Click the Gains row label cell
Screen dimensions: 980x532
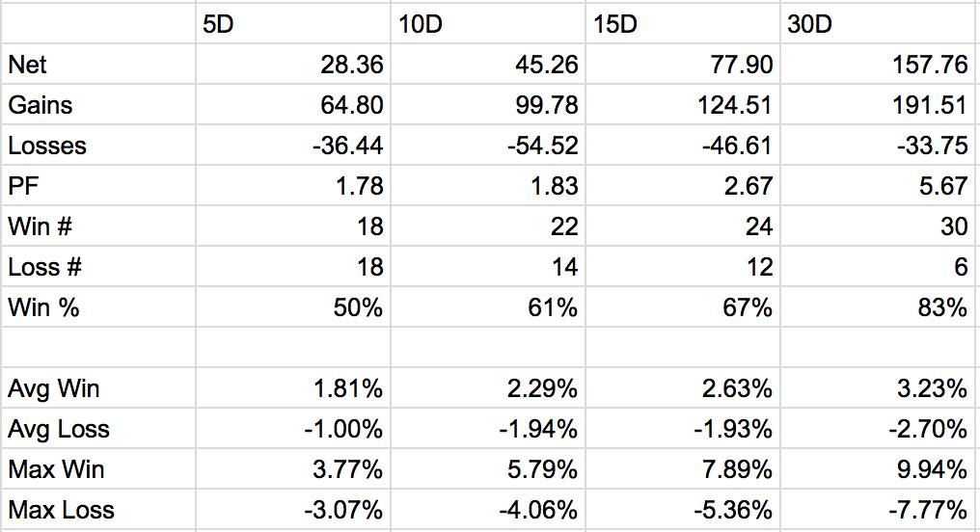pyautogui.click(x=98, y=105)
